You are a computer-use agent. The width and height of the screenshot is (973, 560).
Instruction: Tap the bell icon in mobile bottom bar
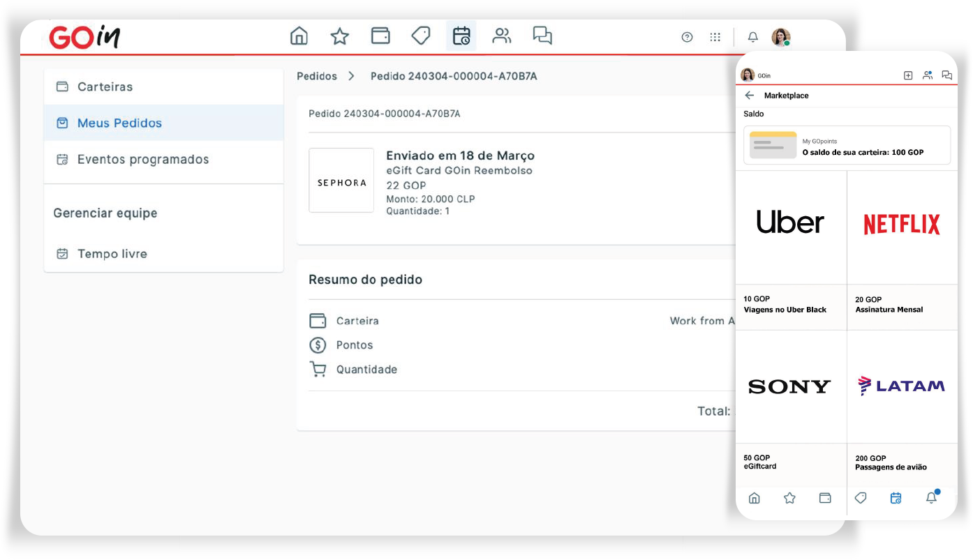(x=932, y=497)
